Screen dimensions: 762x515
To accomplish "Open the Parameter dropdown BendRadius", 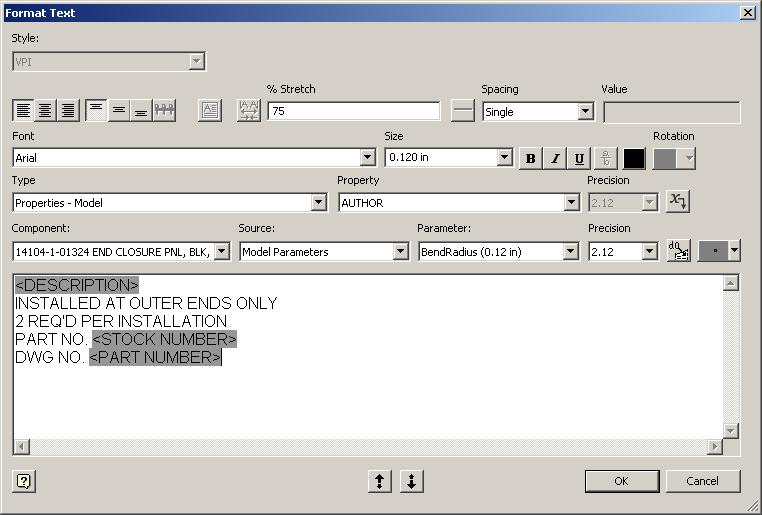I will coord(571,252).
